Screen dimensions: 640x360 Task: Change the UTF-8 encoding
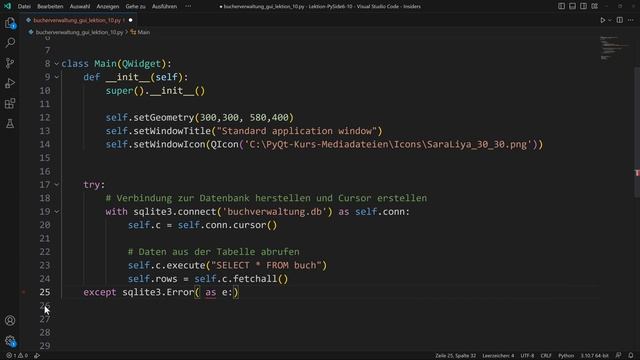[x=527, y=356]
